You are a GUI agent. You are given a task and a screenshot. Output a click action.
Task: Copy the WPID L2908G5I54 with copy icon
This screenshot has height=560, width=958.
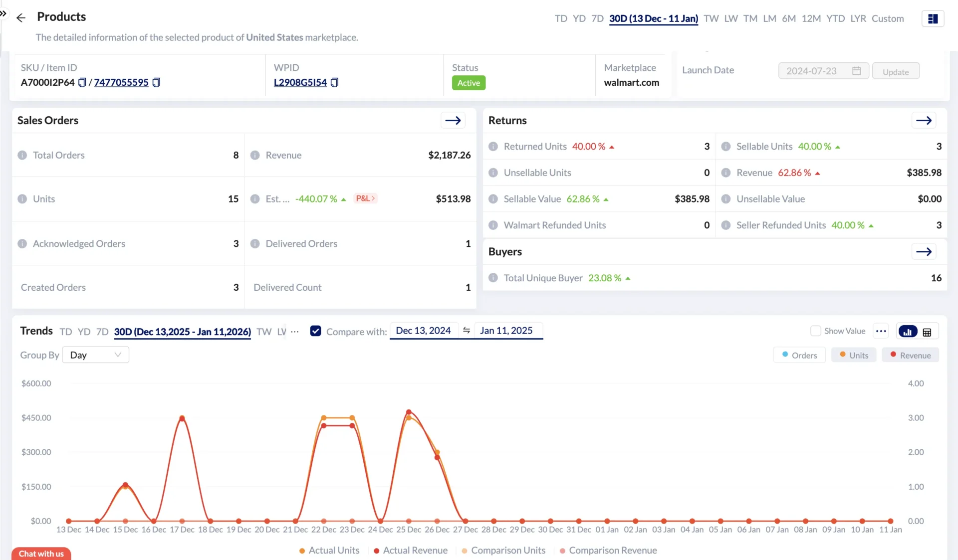click(x=334, y=82)
